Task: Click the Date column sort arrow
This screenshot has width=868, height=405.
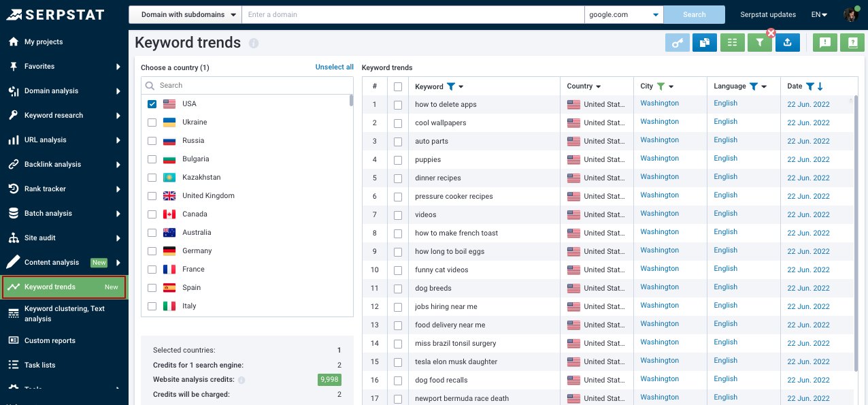Action: tap(820, 86)
